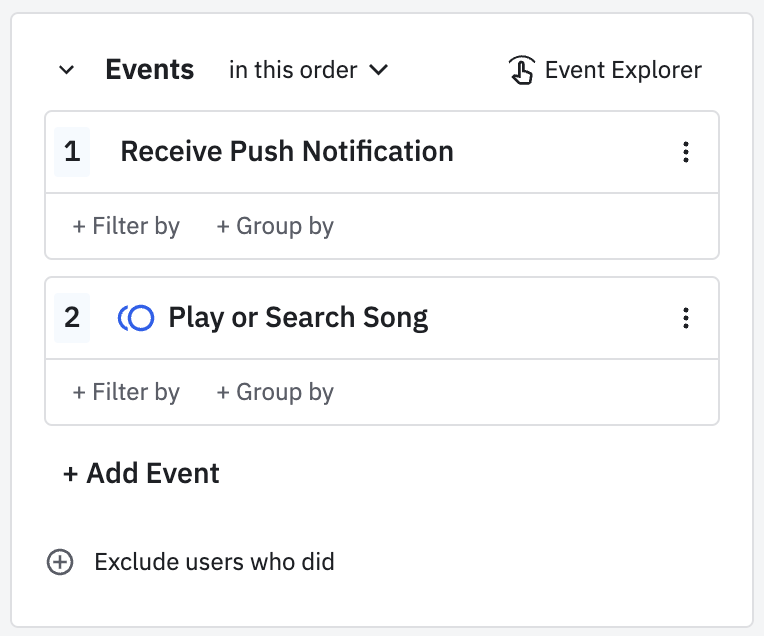Click the + Add Event button

pos(141,473)
